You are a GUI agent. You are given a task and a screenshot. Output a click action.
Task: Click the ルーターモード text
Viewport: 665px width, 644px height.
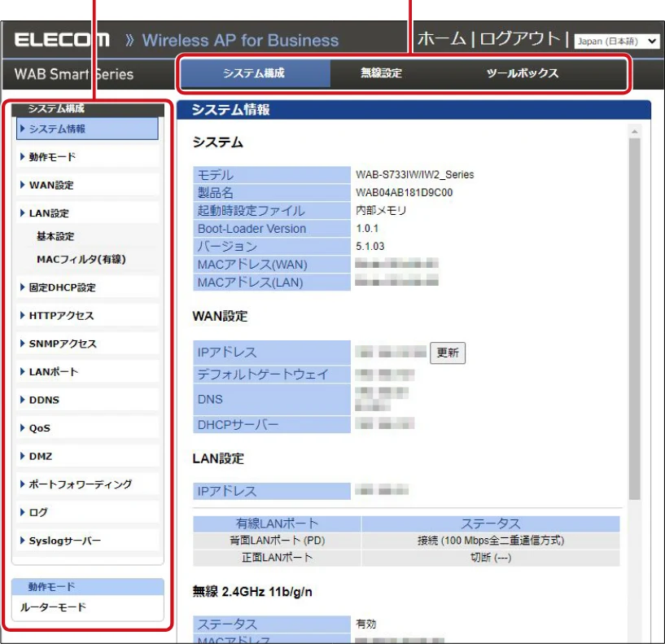coord(53,607)
